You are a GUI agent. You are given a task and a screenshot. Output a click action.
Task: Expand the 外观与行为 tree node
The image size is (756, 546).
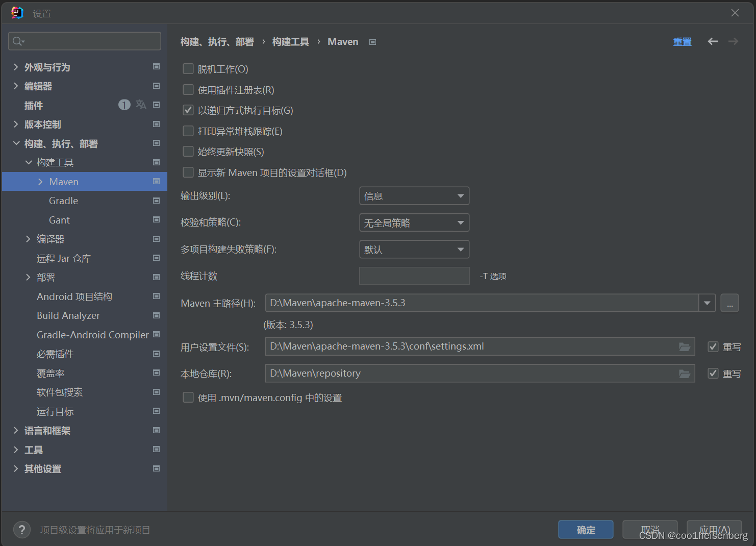coord(16,67)
